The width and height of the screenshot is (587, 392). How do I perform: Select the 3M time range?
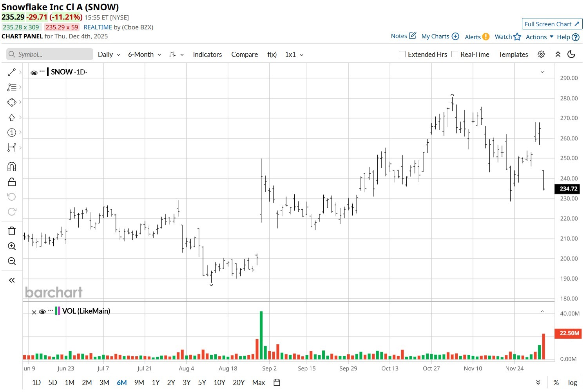click(104, 383)
